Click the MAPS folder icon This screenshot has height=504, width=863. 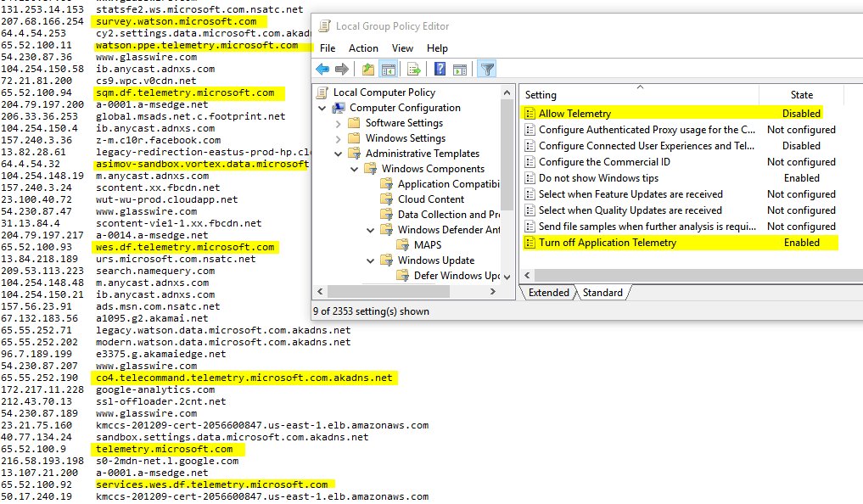coord(403,245)
